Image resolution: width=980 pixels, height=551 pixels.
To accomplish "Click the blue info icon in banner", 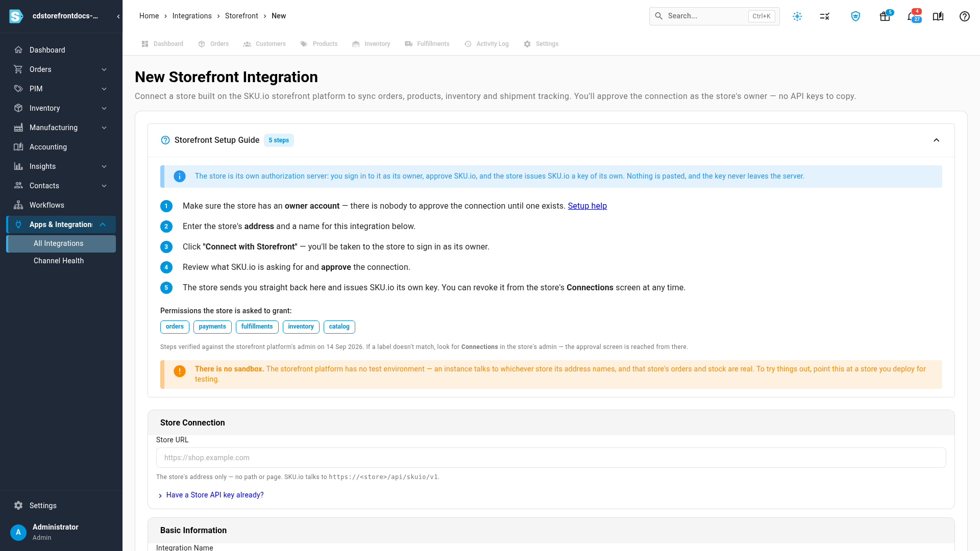I will (180, 176).
